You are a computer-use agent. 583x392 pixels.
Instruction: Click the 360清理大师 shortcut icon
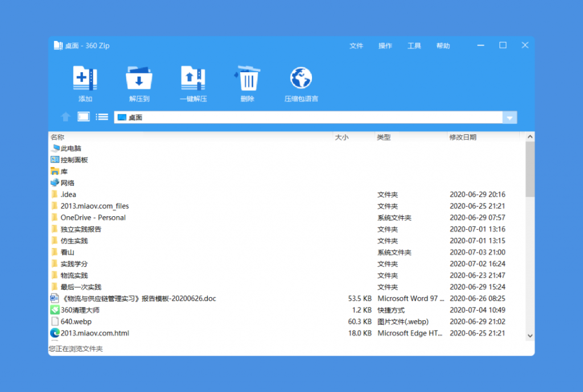coord(55,310)
